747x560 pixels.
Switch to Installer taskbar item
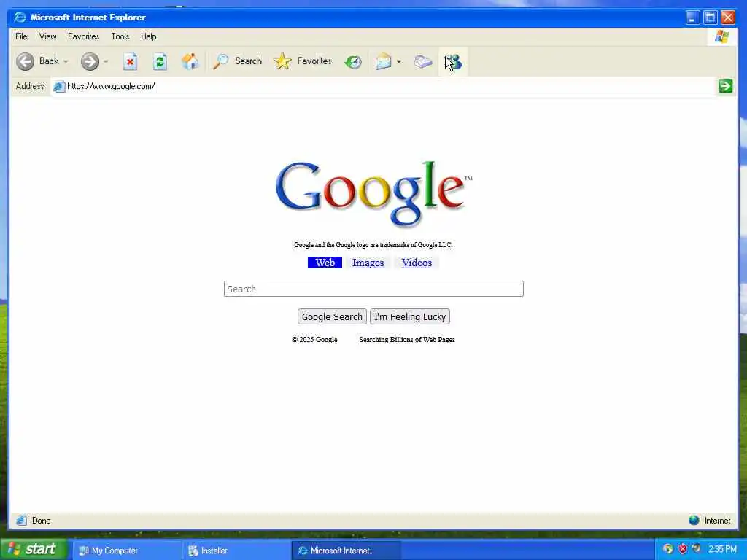coord(236,551)
